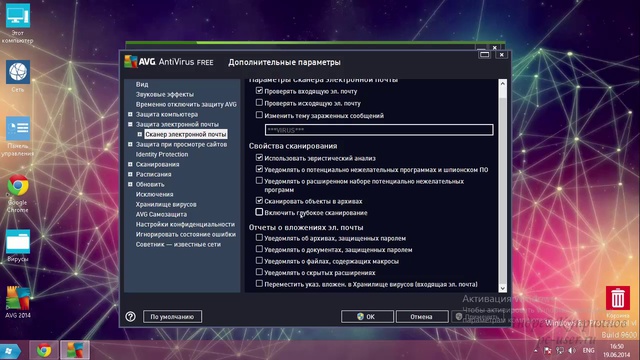640x360 pixels.
Task: Enable Проверять исходящую эл. почту
Action: 259,102
